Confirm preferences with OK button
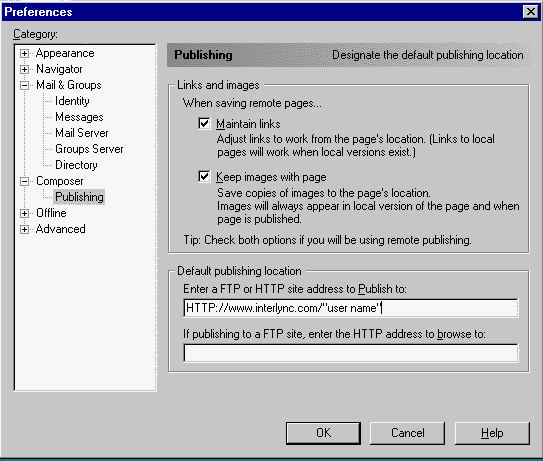543x461 pixels. tap(323, 433)
